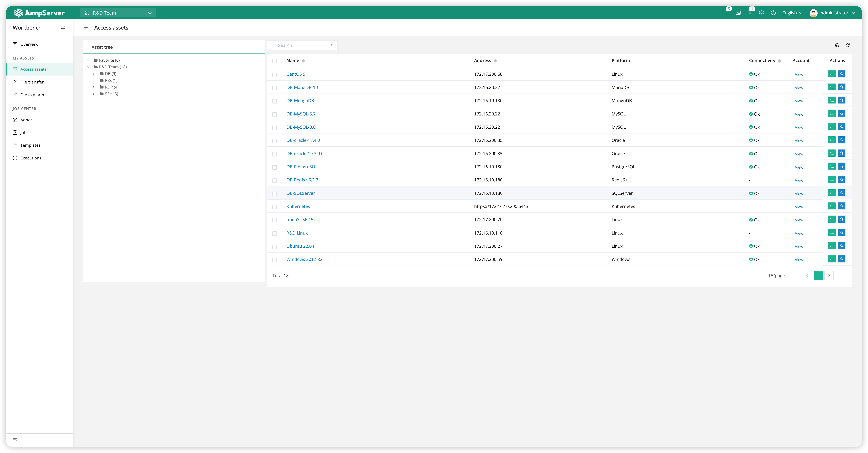The width and height of the screenshot is (868, 453).
Task: Open the table column settings gear icon
Action: [x=837, y=45]
